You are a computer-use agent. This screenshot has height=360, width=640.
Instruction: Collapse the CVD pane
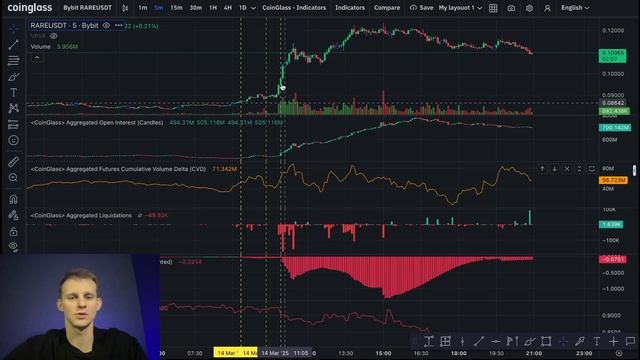(x=579, y=169)
